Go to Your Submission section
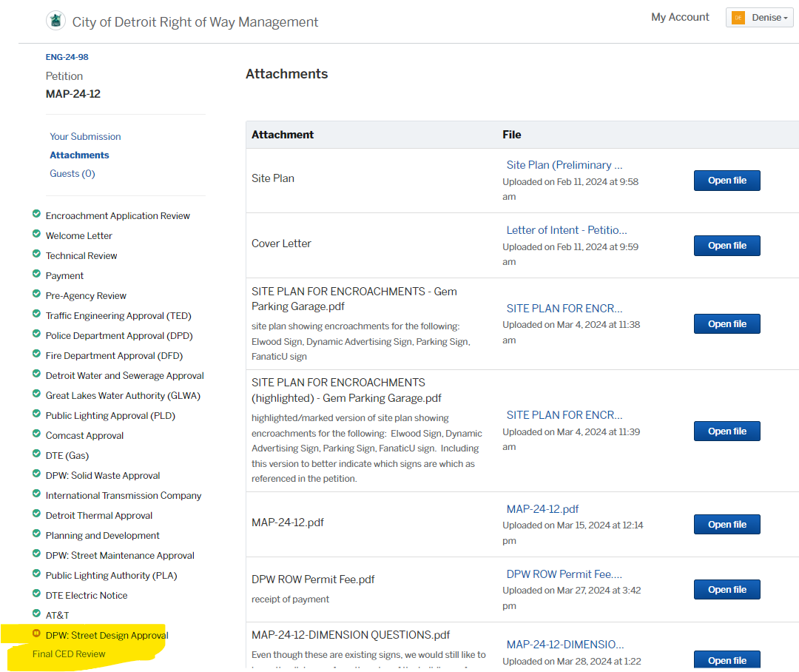Screen dimensions: 799x672 click(x=85, y=136)
